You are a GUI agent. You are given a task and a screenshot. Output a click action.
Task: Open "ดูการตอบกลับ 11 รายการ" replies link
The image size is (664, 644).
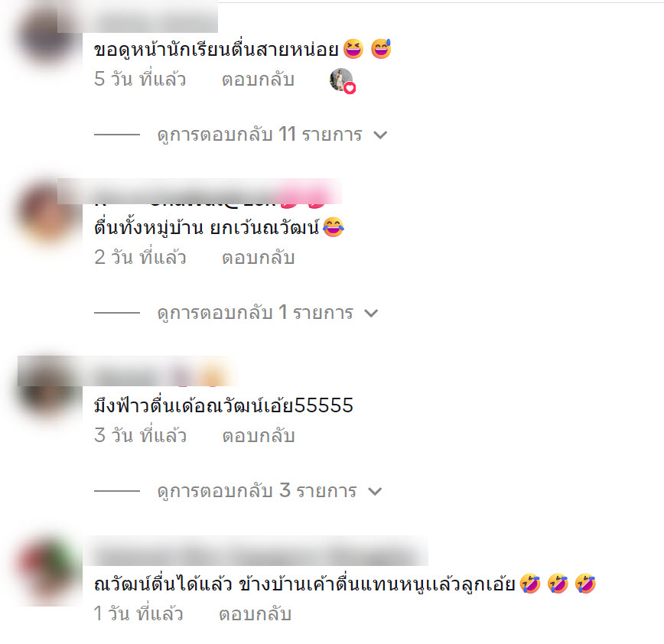tap(259, 135)
